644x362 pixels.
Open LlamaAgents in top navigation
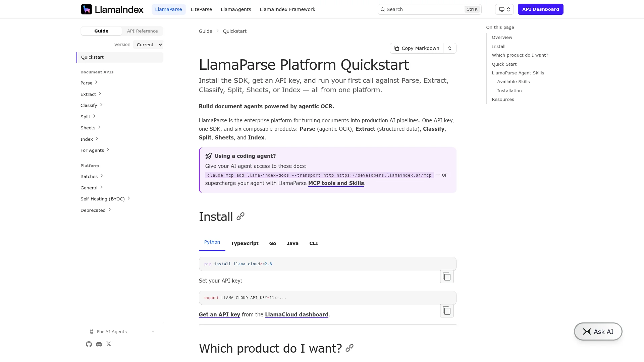236,9
